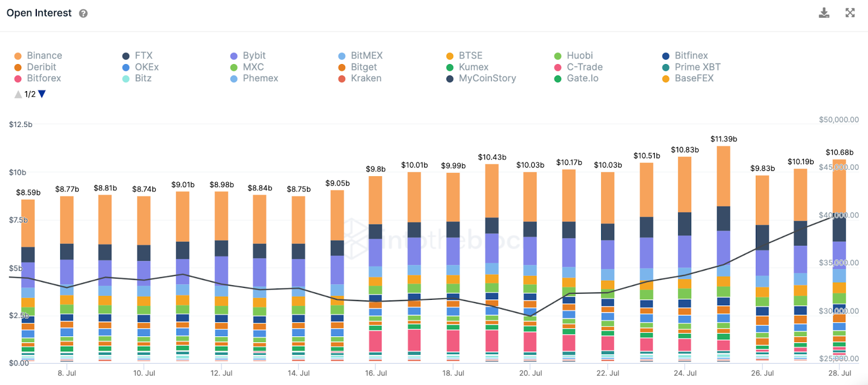
Task: Click the help question mark icon
Action: click(x=83, y=14)
